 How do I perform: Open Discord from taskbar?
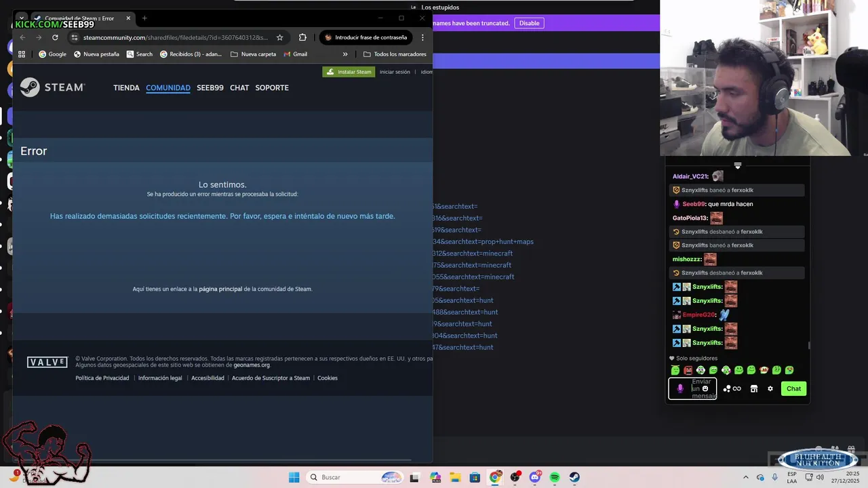pos(535,477)
